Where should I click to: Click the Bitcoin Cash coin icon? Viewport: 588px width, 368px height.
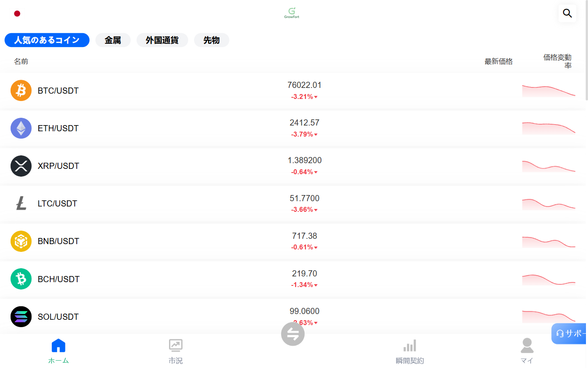pos(21,279)
